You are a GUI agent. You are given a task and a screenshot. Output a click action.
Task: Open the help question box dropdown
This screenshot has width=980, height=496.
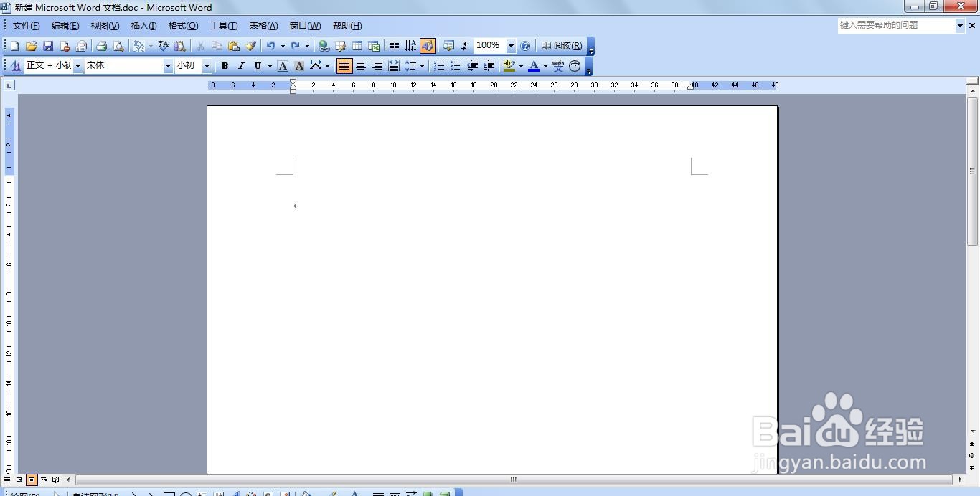(x=960, y=25)
